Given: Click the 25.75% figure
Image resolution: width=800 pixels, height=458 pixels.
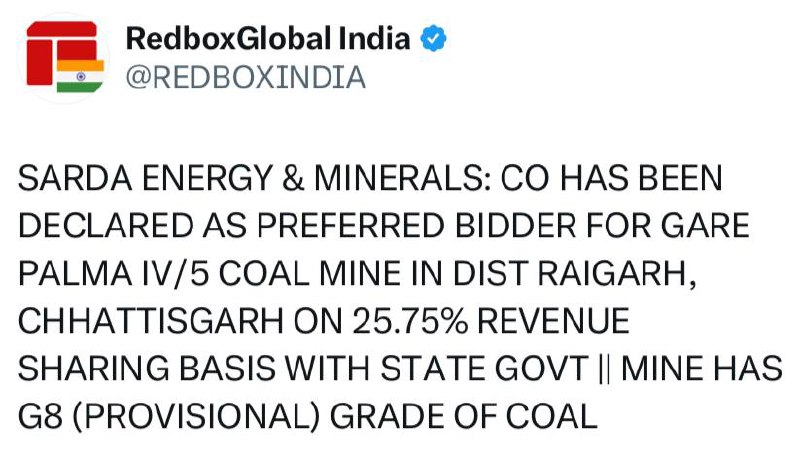Looking at the screenshot, I should 410,321.
